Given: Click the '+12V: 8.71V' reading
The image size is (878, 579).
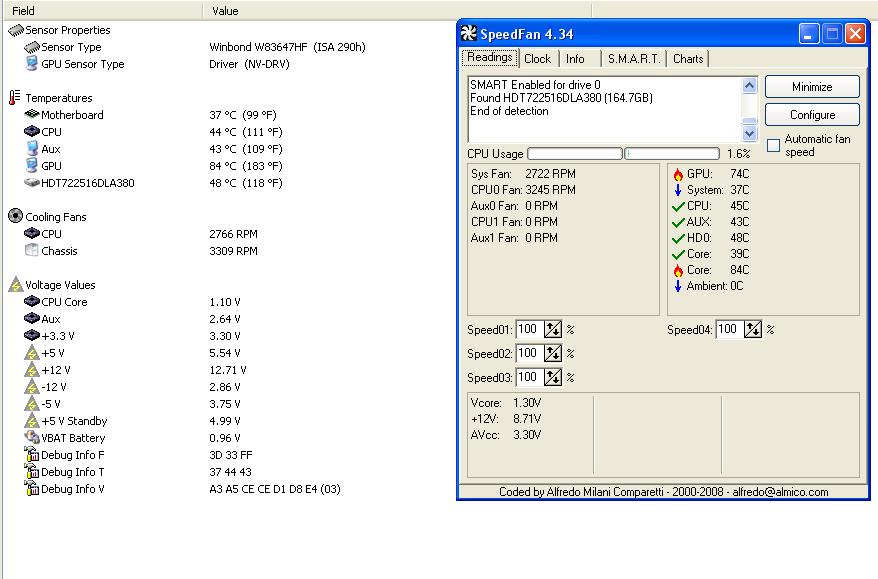Looking at the screenshot, I should (x=506, y=419).
